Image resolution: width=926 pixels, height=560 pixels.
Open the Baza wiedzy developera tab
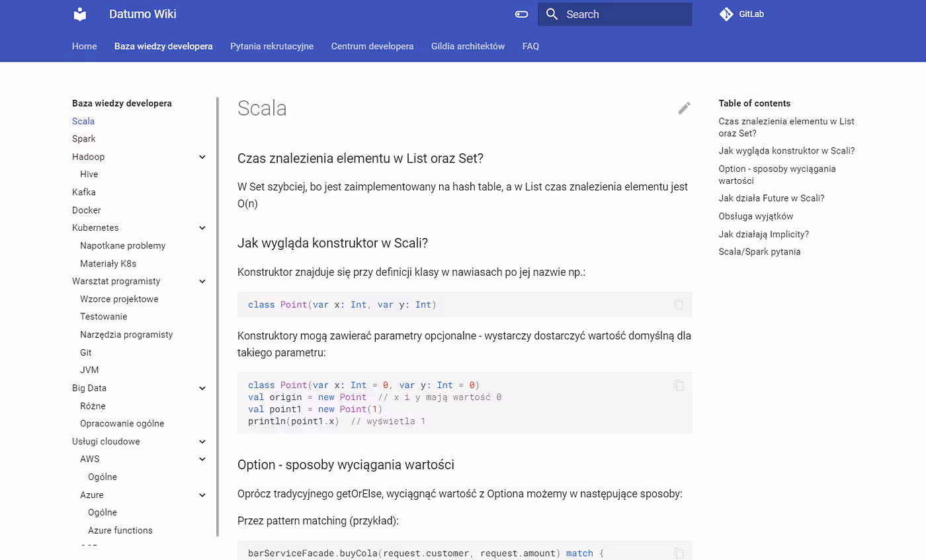(x=163, y=46)
